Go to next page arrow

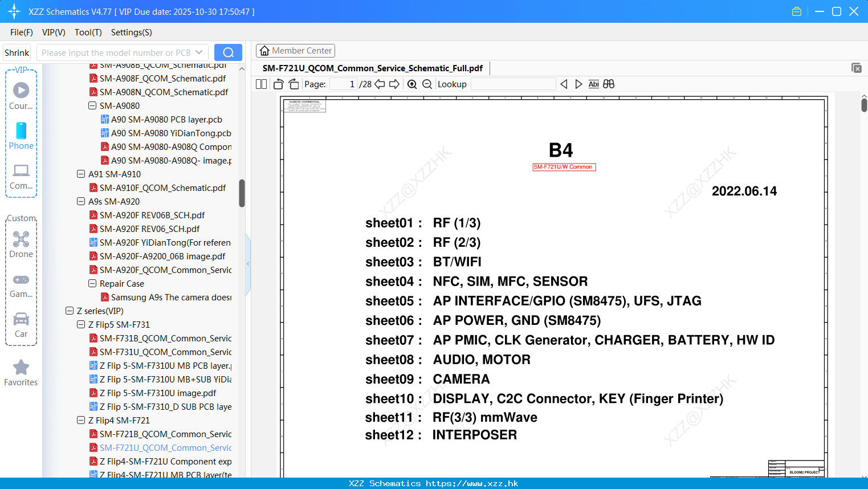tap(394, 84)
